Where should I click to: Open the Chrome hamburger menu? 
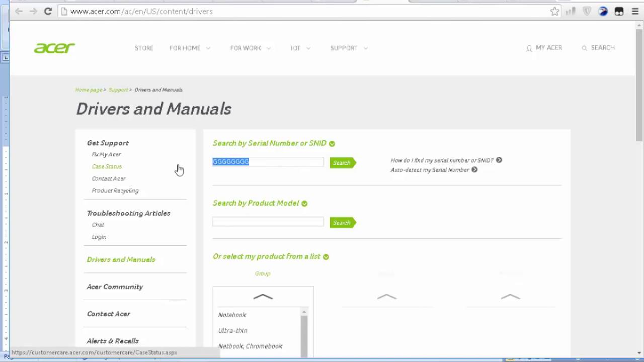[x=635, y=11]
